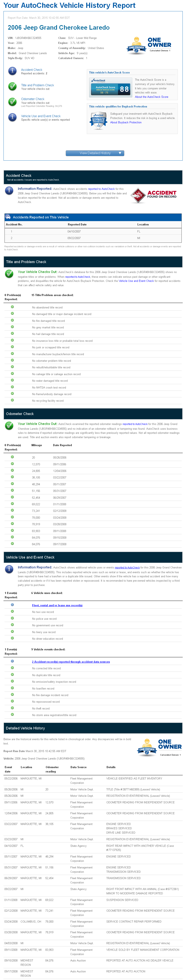Click car icon in Accidents Reported on This Vehicle header
This screenshot has height=980, width=186.
(x=8, y=217)
